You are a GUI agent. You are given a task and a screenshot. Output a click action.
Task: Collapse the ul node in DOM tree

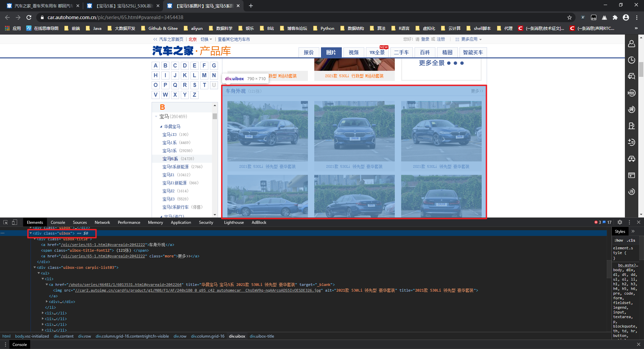39,273
